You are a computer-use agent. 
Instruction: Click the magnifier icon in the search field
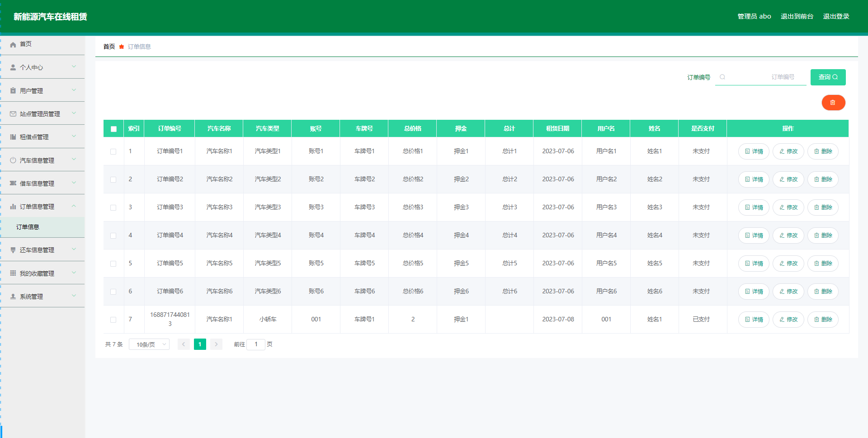722,77
